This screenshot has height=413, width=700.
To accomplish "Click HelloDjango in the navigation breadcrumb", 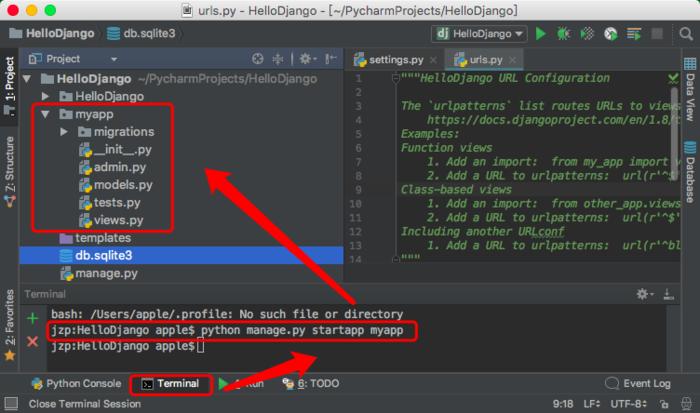I will [52, 33].
